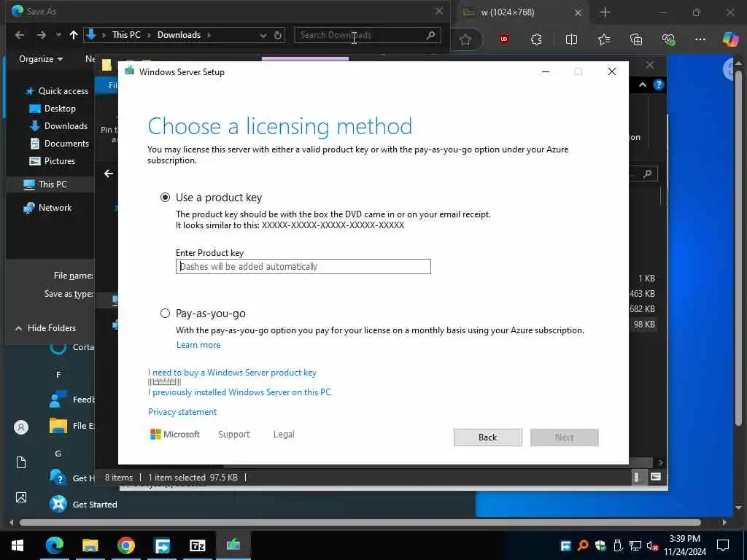Navigate back in the Save As dialog

tap(20, 35)
